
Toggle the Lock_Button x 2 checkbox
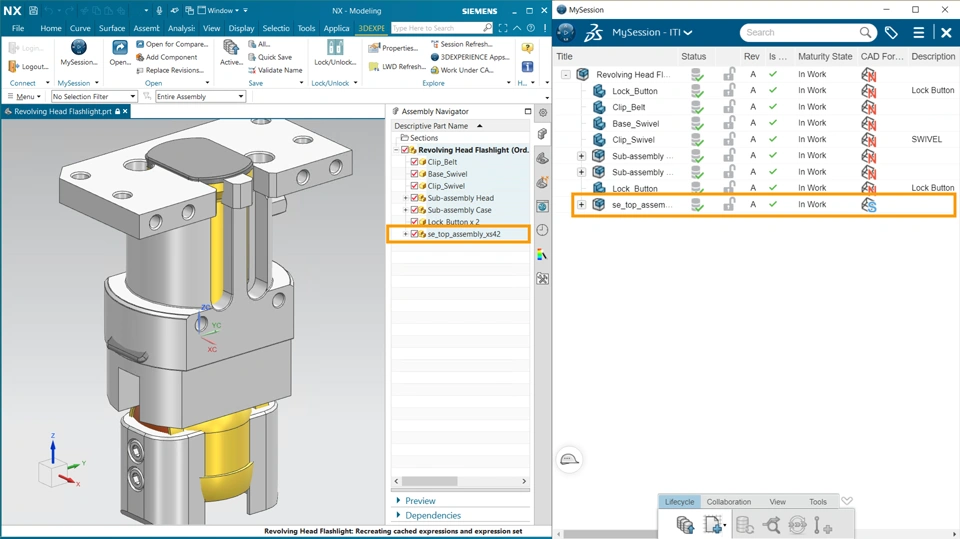(x=414, y=222)
